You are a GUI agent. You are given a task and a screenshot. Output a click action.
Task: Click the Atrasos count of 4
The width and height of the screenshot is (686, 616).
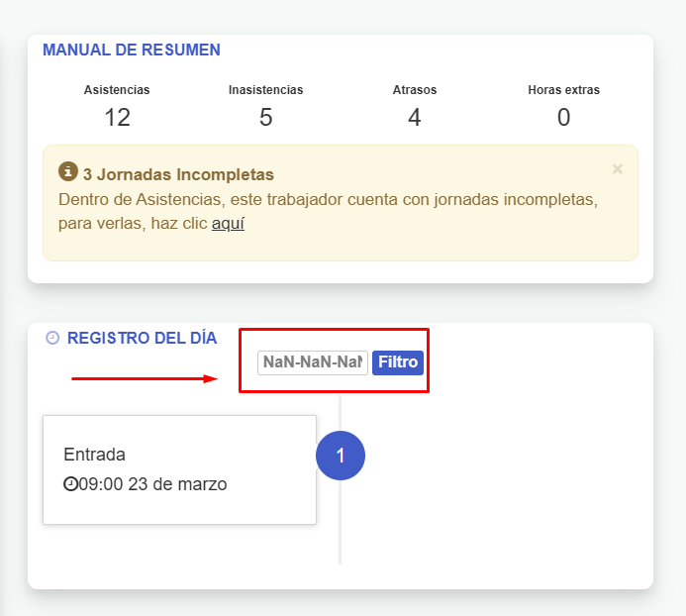tap(414, 117)
